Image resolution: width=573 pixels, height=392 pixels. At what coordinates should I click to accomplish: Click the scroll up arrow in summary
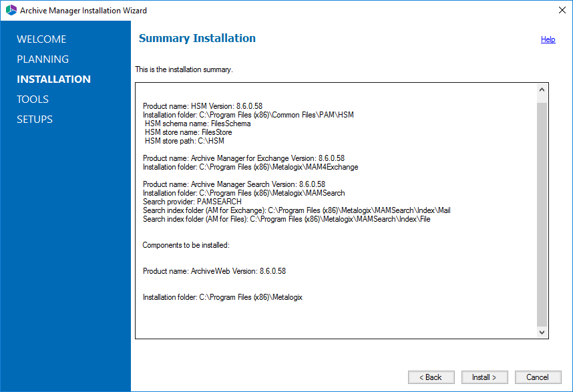pos(542,89)
